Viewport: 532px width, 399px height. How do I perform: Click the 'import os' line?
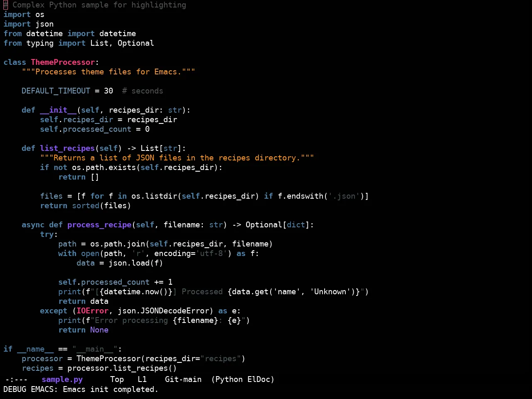pyautogui.click(x=24, y=15)
